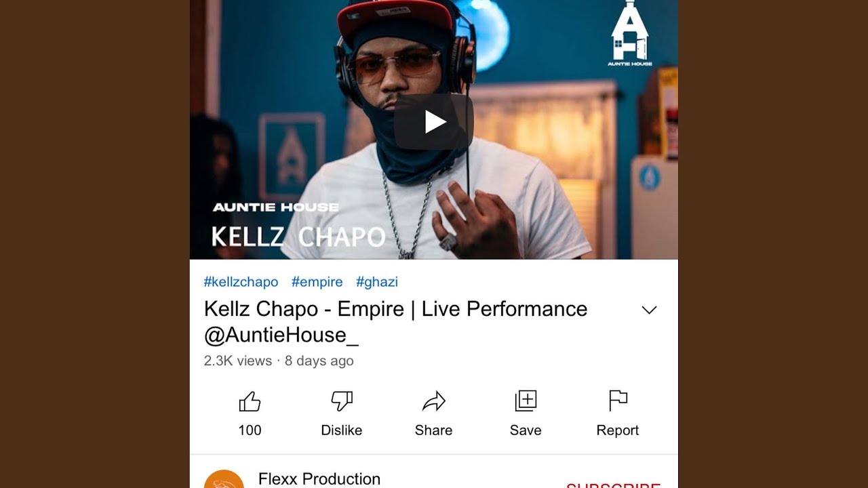Play the Kellz Chapo video

pyautogui.click(x=434, y=122)
